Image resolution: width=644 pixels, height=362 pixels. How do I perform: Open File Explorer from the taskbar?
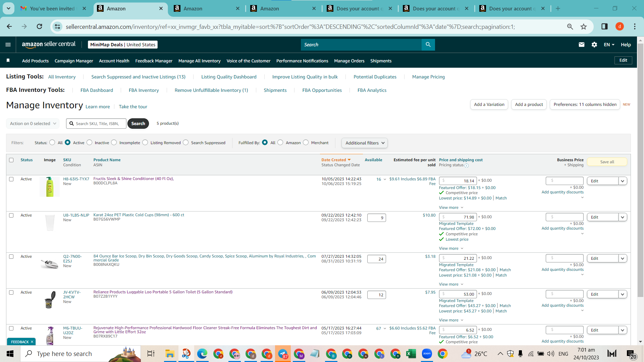[x=170, y=354]
